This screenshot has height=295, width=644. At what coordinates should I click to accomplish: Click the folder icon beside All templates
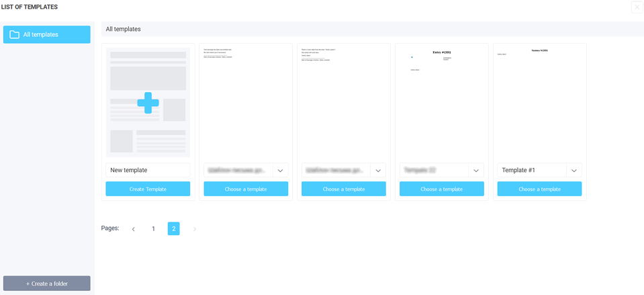[14, 34]
